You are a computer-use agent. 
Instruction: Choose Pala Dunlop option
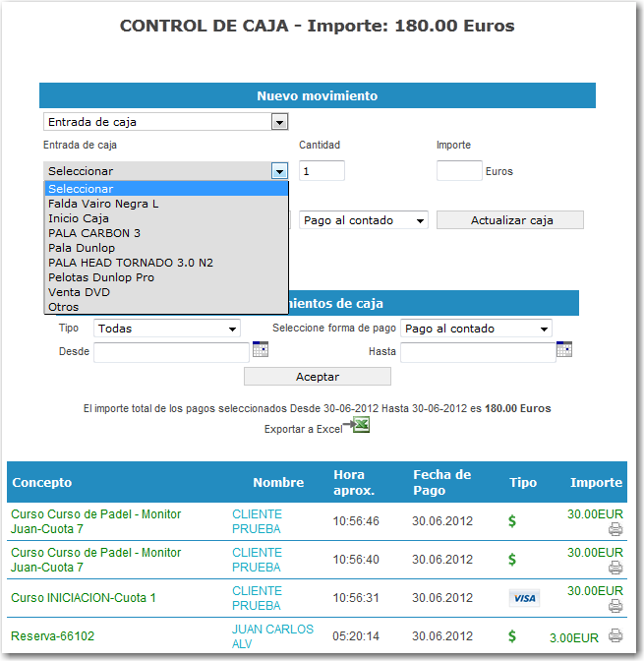click(166, 248)
